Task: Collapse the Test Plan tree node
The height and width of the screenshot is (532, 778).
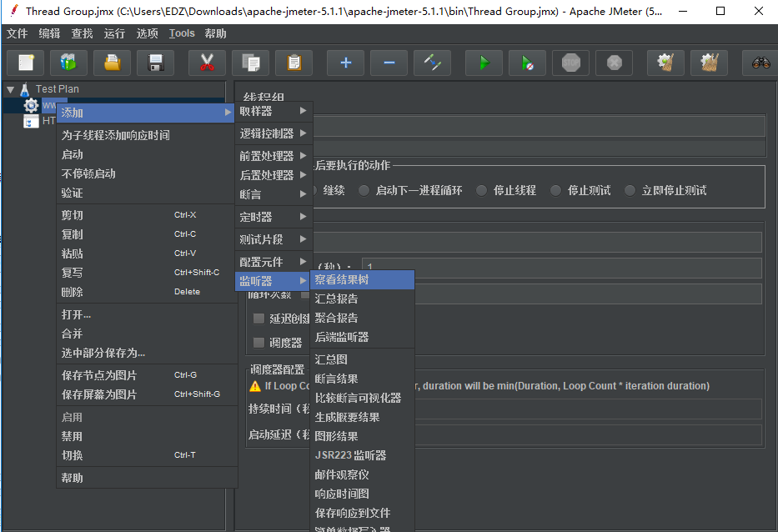Action: coord(10,90)
